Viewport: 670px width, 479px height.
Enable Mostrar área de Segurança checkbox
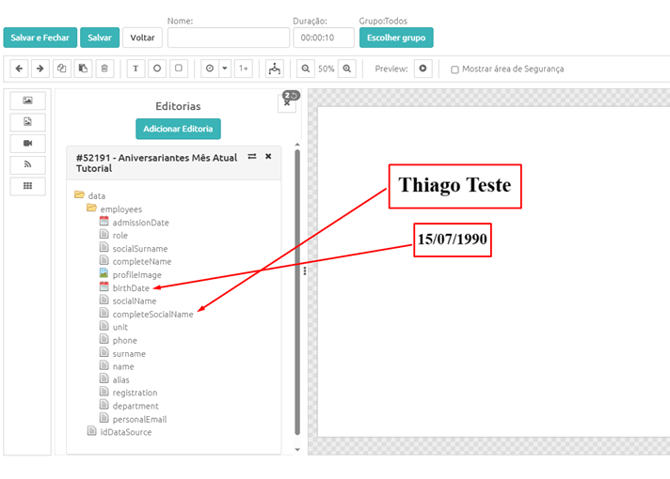(455, 69)
